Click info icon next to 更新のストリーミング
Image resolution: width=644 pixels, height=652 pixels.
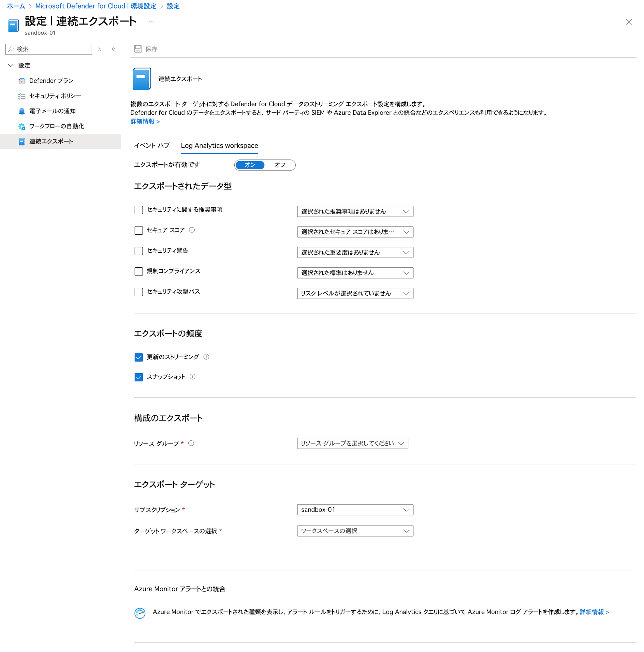coord(206,357)
